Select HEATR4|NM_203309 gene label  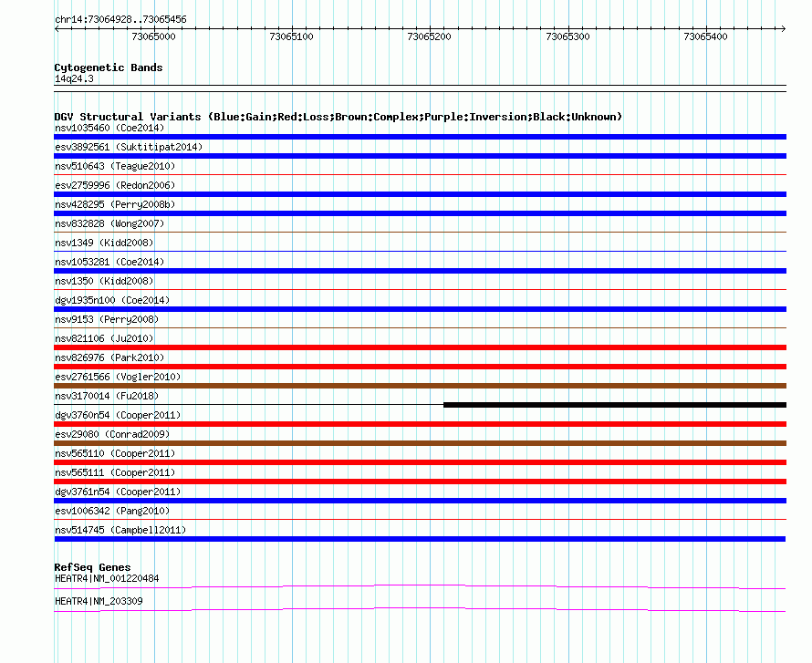[x=99, y=601]
